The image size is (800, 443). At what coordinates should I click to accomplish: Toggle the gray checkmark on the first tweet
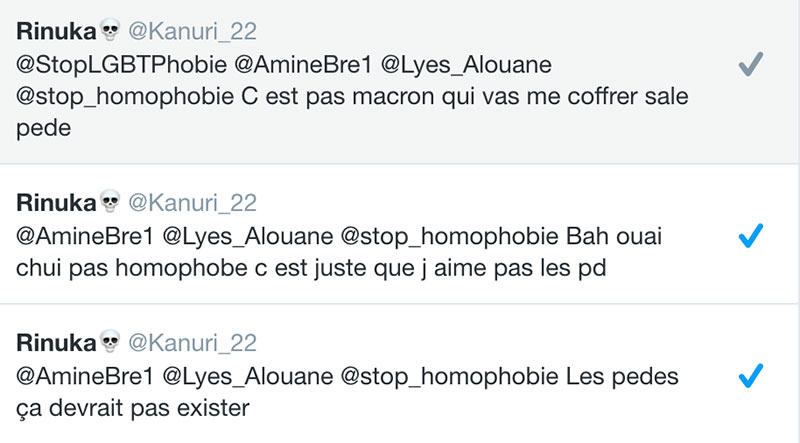tap(750, 66)
